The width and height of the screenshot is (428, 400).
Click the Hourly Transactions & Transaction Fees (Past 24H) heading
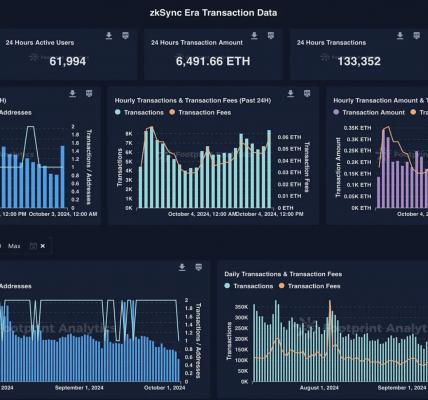click(x=193, y=100)
